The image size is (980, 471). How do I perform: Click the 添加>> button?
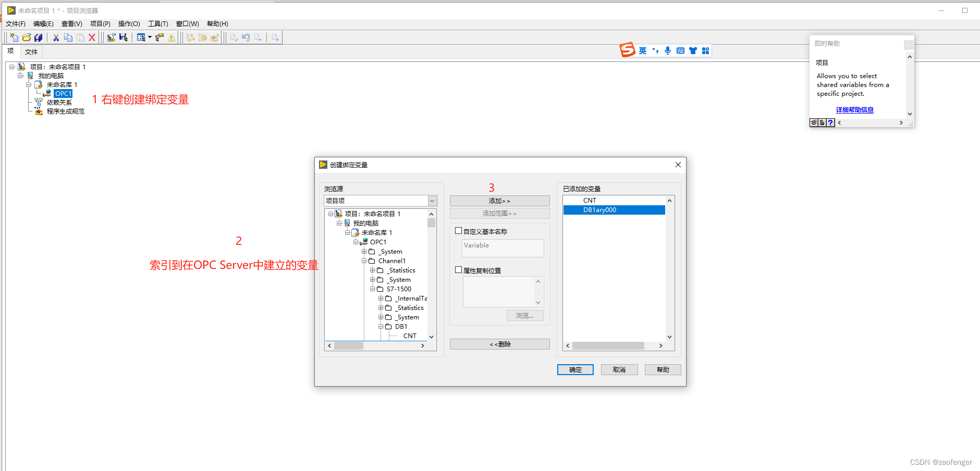click(x=499, y=201)
